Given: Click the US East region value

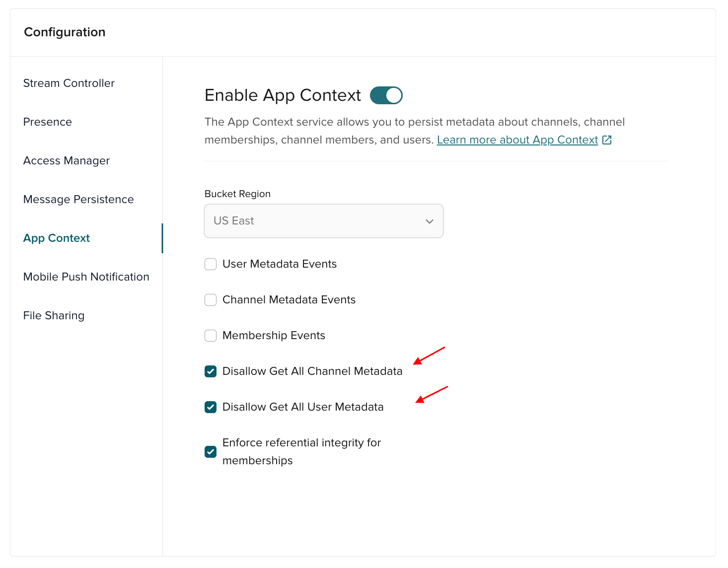Looking at the screenshot, I should (233, 221).
